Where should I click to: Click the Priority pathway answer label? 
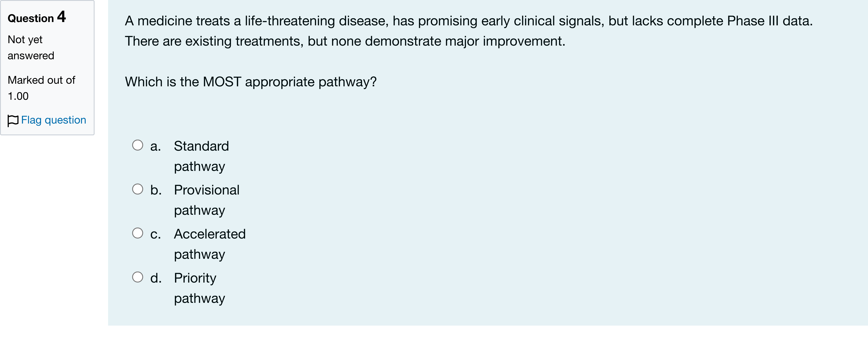point(199,288)
